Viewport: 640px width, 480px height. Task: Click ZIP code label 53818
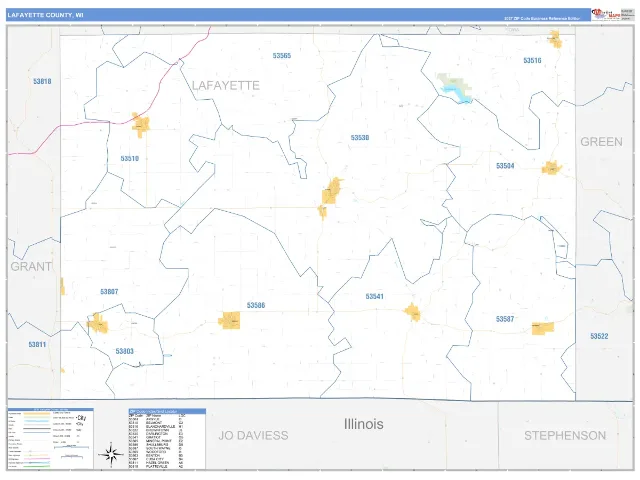(42, 81)
